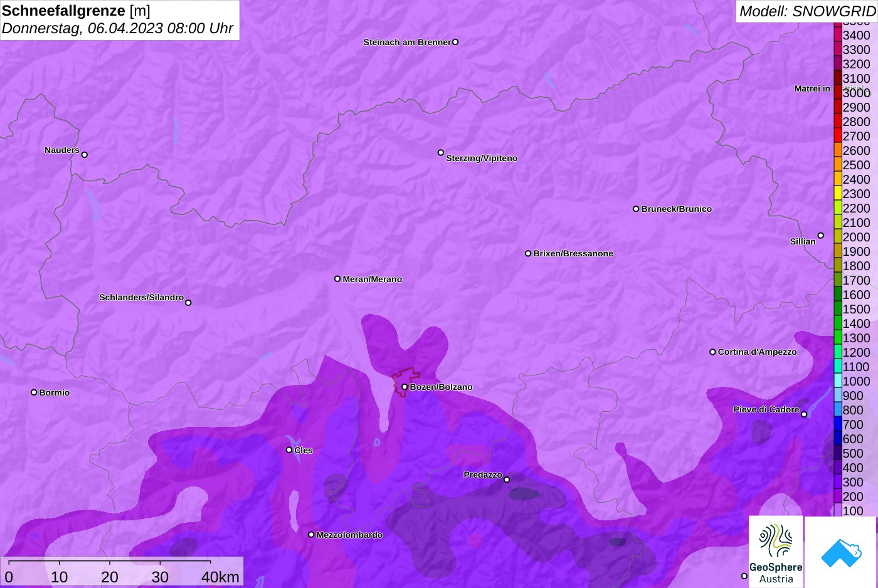Click the 1500 legend value
878x588 pixels.
(857, 309)
